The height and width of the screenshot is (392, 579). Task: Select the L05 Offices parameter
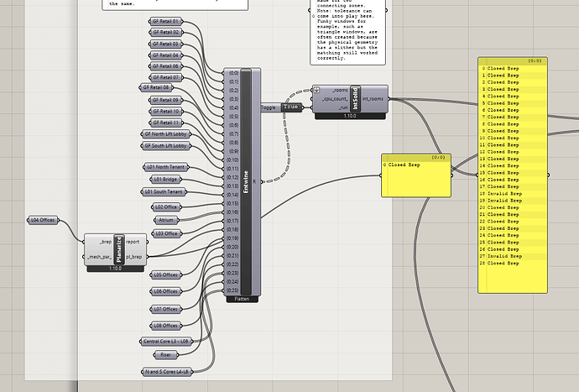(x=166, y=274)
